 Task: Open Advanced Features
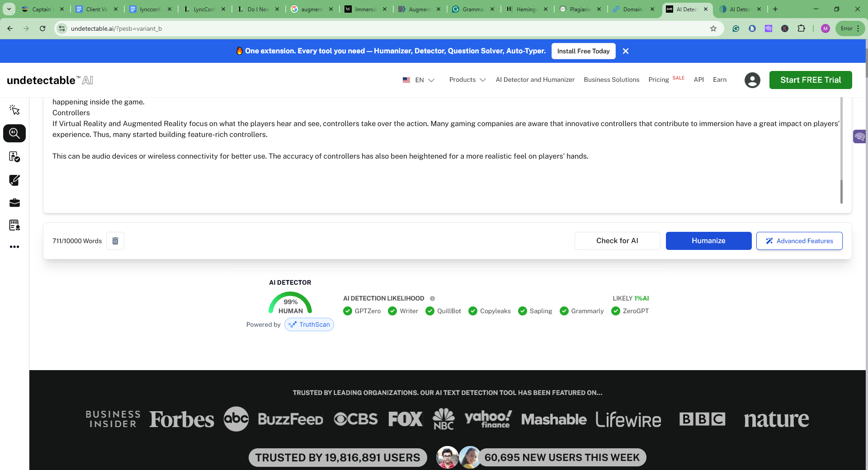click(x=799, y=241)
